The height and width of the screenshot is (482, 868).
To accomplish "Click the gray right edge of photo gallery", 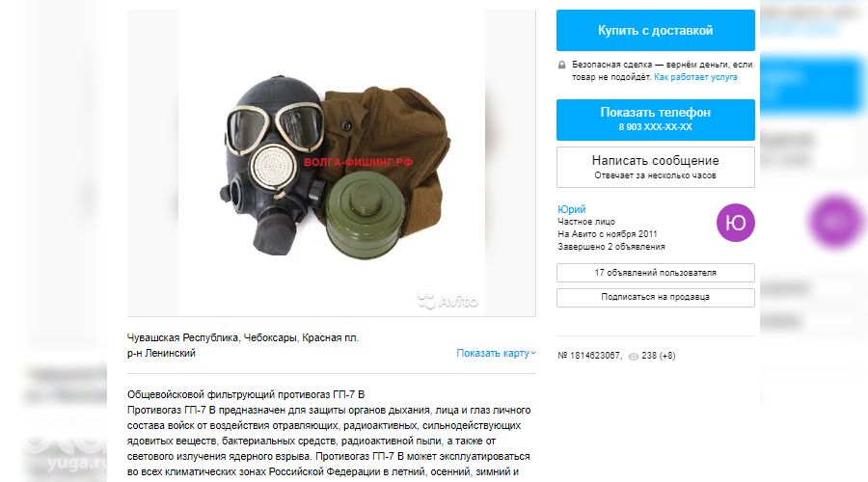I will click(510, 163).
